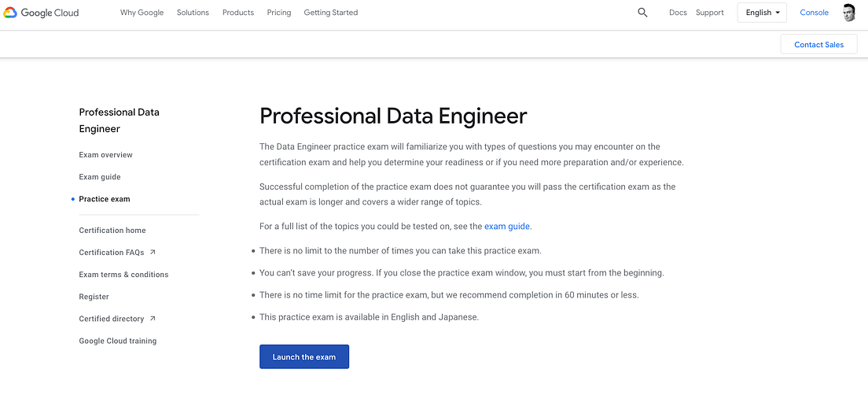
Task: Open the Why Google menu
Action: coord(142,13)
